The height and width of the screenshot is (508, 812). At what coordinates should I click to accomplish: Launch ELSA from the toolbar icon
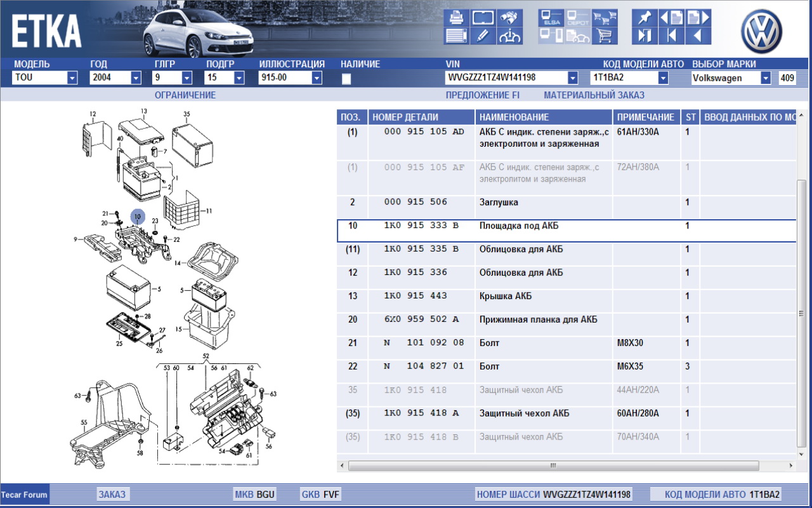coord(551,18)
